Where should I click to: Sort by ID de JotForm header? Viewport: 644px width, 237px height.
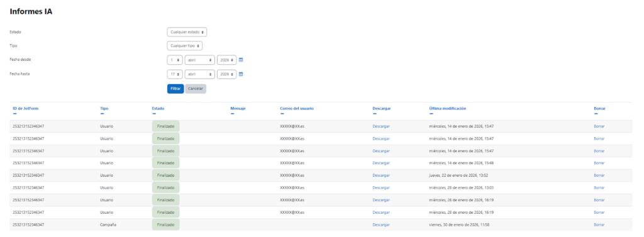coord(25,108)
